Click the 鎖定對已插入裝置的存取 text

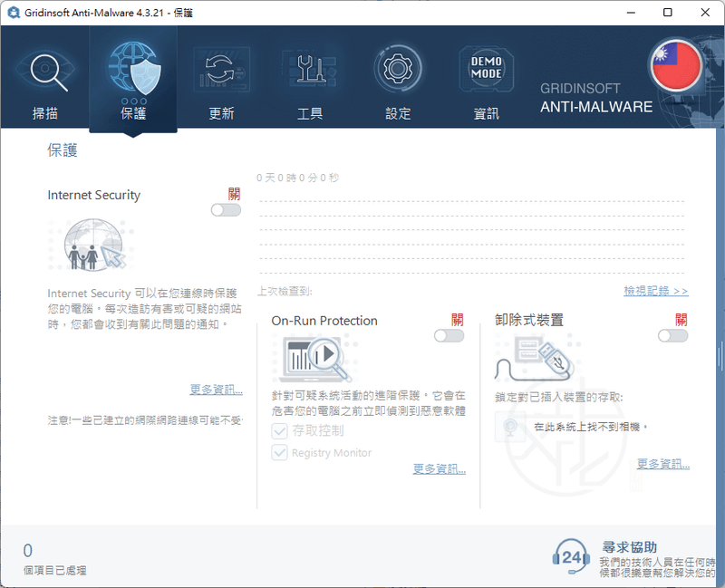click(559, 397)
